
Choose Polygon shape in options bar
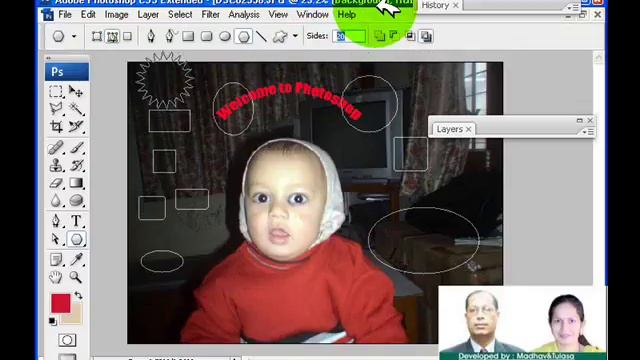(243, 36)
